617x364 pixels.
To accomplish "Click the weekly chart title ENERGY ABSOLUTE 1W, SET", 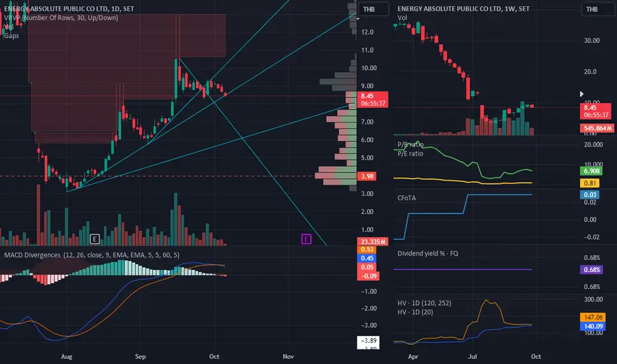I will pos(463,9).
